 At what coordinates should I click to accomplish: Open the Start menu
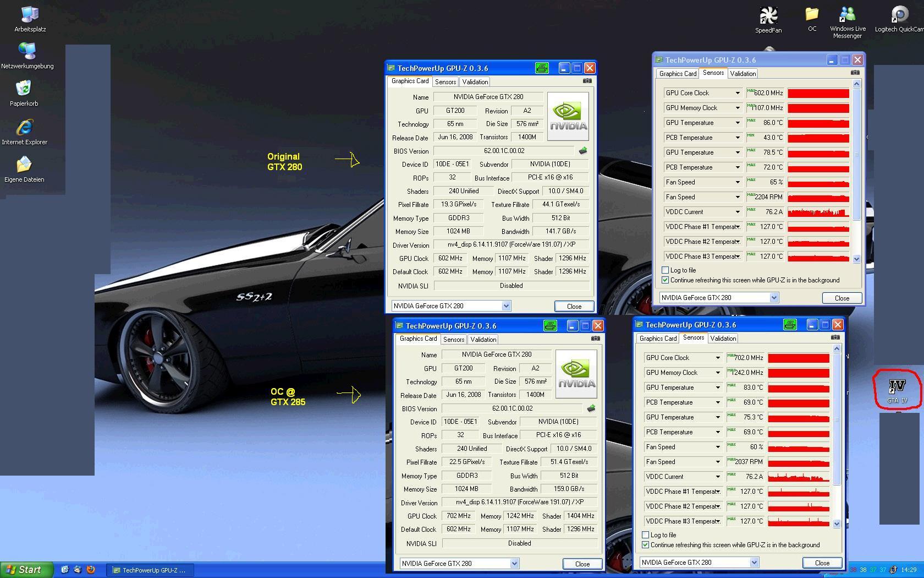(x=27, y=570)
